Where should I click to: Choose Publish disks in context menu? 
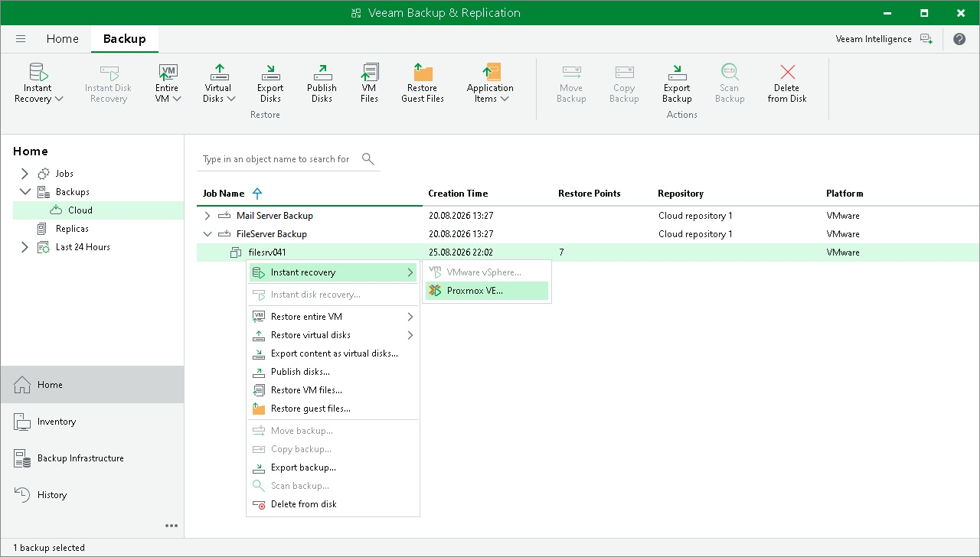(333, 372)
